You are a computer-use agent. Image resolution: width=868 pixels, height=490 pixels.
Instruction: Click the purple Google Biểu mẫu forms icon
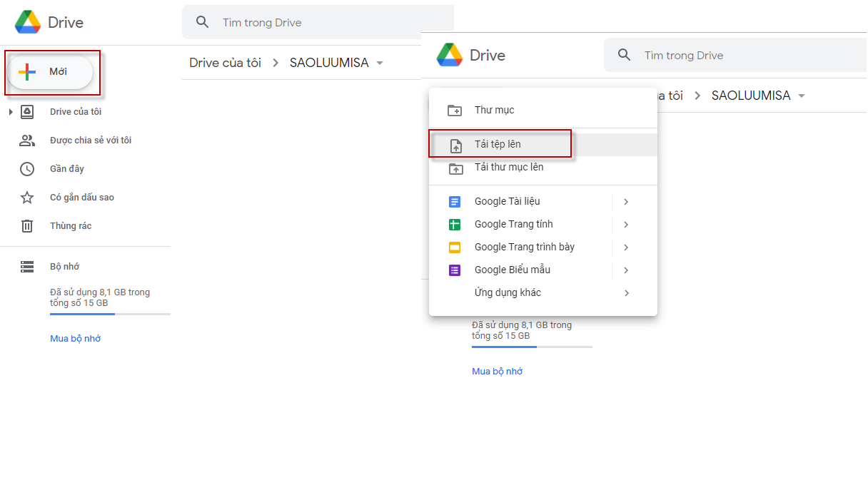click(x=455, y=270)
